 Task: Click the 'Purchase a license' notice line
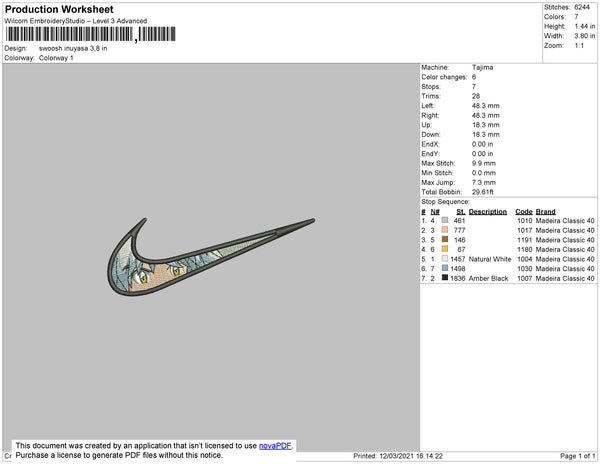(x=119, y=455)
